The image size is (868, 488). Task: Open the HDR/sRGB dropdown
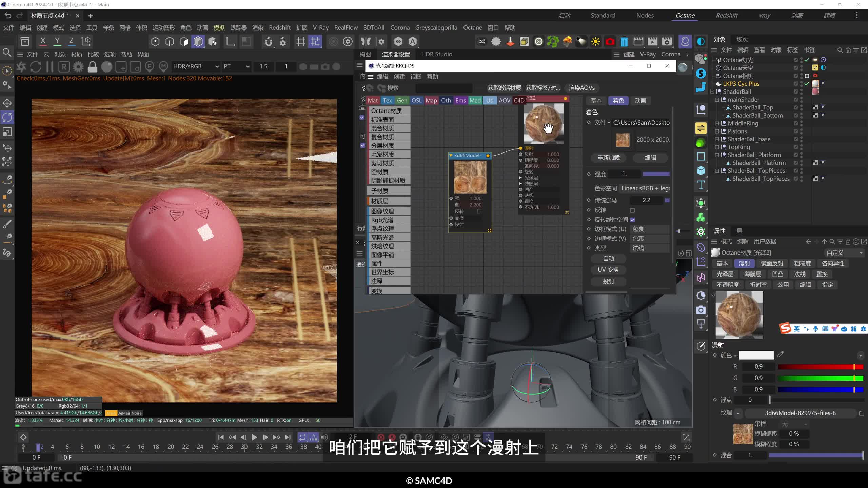[196, 66]
